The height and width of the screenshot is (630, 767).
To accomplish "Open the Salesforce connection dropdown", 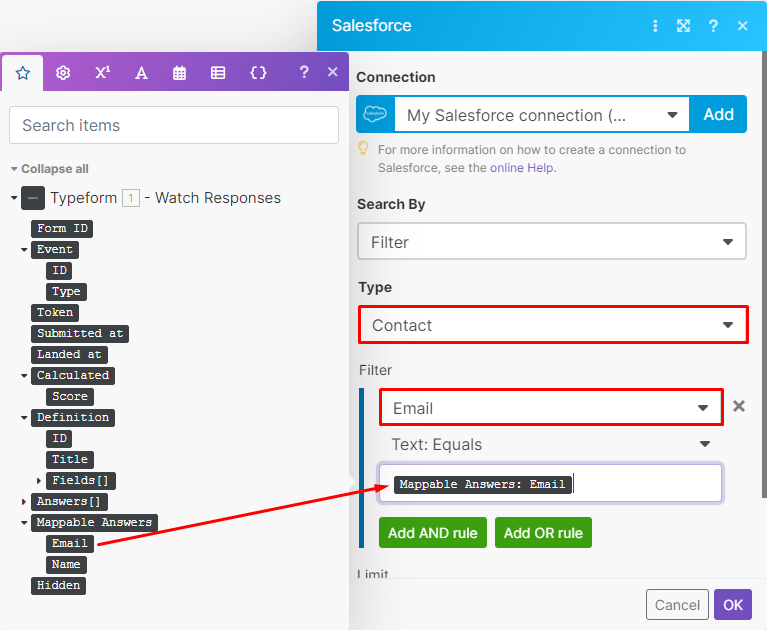I will pos(541,114).
